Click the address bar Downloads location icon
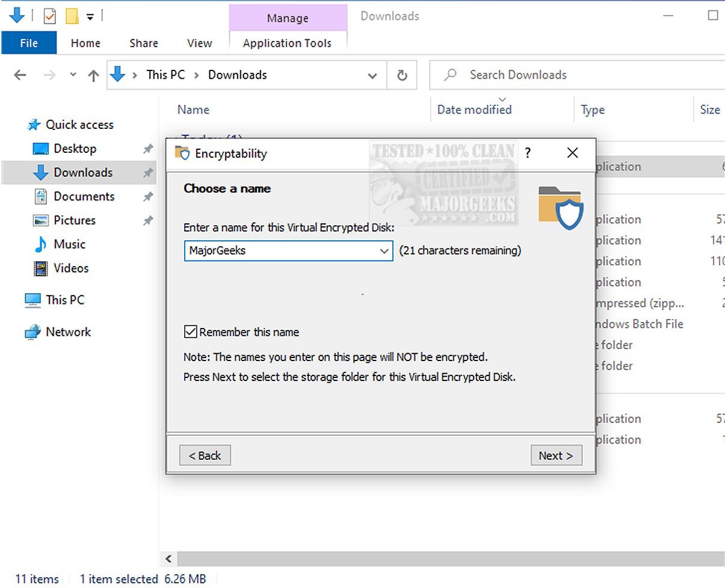Image resolution: width=725 pixels, height=588 pixels. pos(118,75)
